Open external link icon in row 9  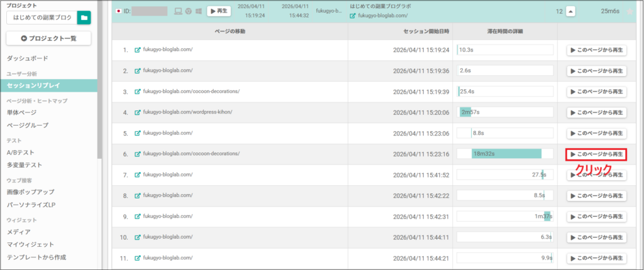click(138, 216)
